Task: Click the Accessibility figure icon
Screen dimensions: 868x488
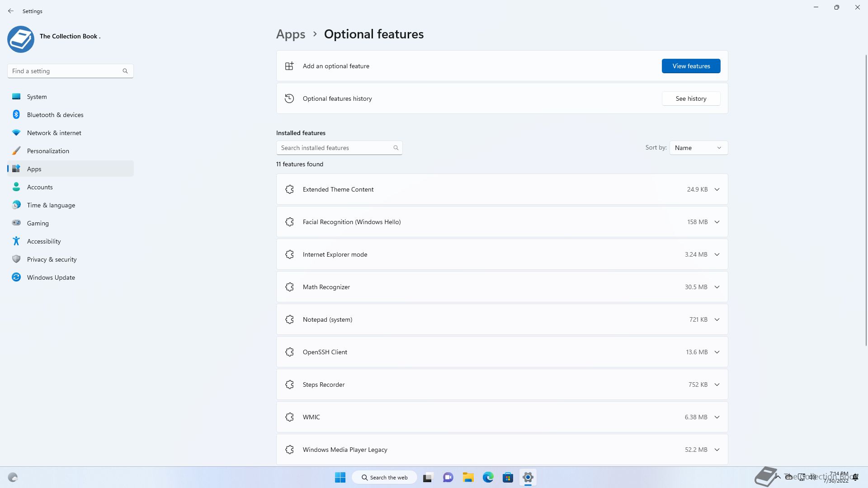Action: pyautogui.click(x=16, y=241)
